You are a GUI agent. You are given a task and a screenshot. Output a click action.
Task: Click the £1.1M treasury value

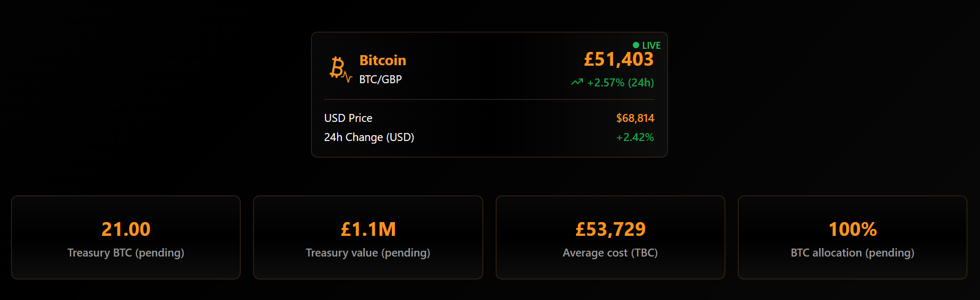click(368, 229)
